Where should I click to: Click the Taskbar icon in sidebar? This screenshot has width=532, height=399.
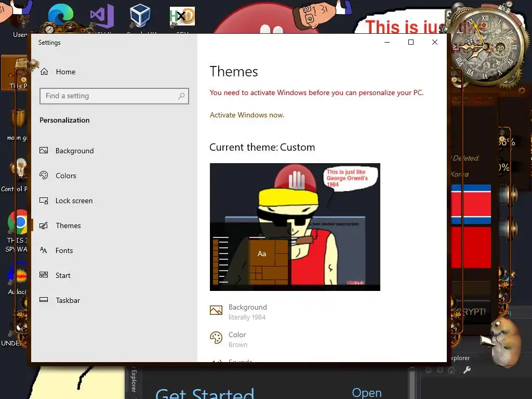click(44, 300)
